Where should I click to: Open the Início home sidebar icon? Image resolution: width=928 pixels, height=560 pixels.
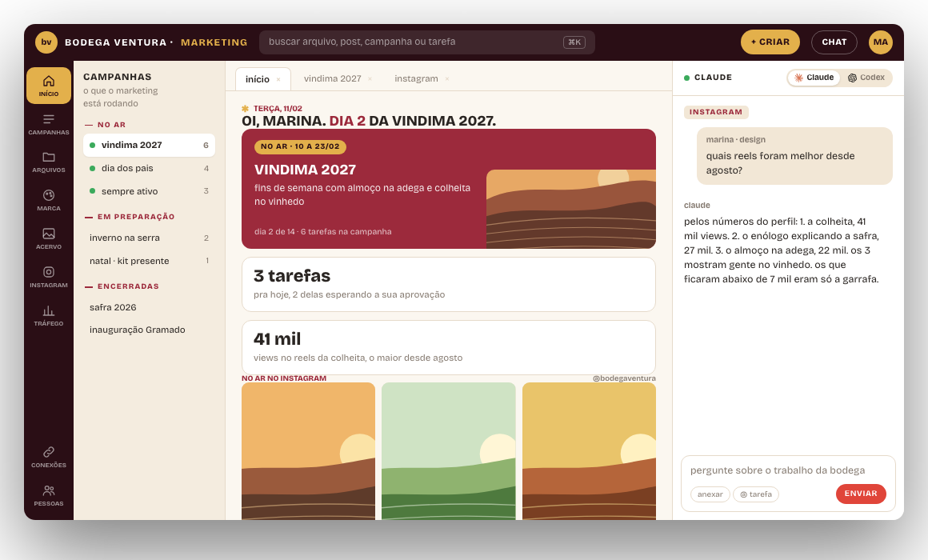tap(49, 86)
